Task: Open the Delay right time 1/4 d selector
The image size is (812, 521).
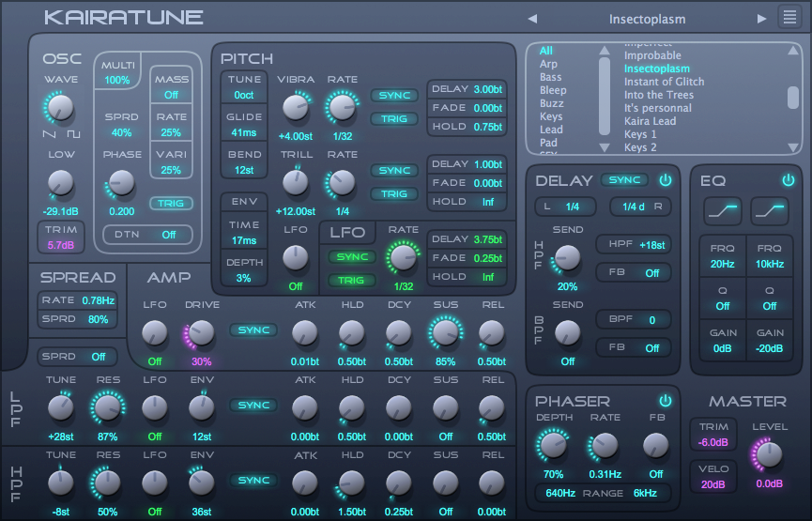Action: 640,207
